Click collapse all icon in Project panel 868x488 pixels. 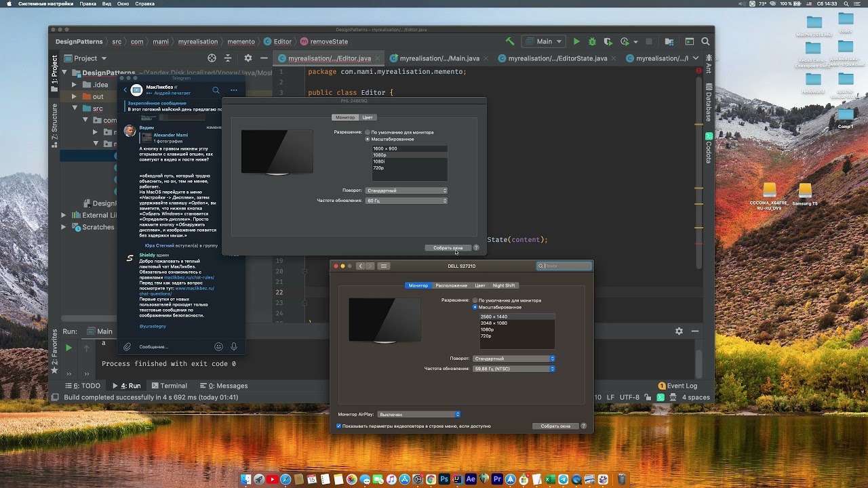click(228, 58)
